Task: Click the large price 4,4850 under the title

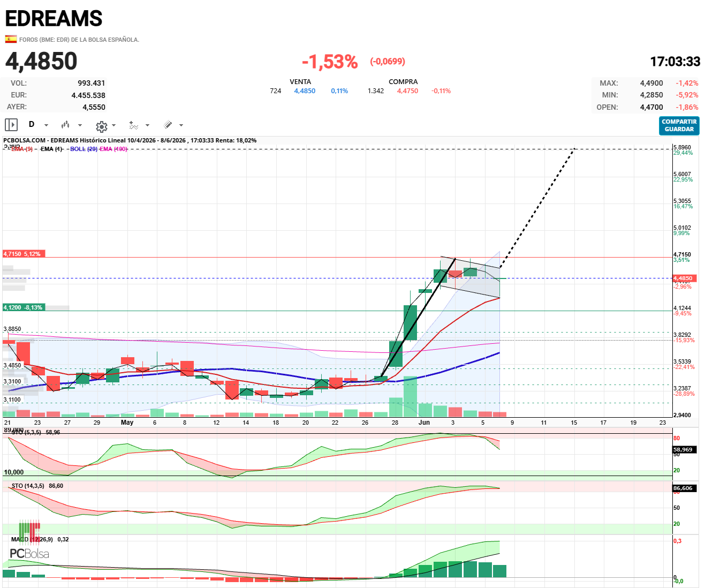Action: [x=41, y=61]
